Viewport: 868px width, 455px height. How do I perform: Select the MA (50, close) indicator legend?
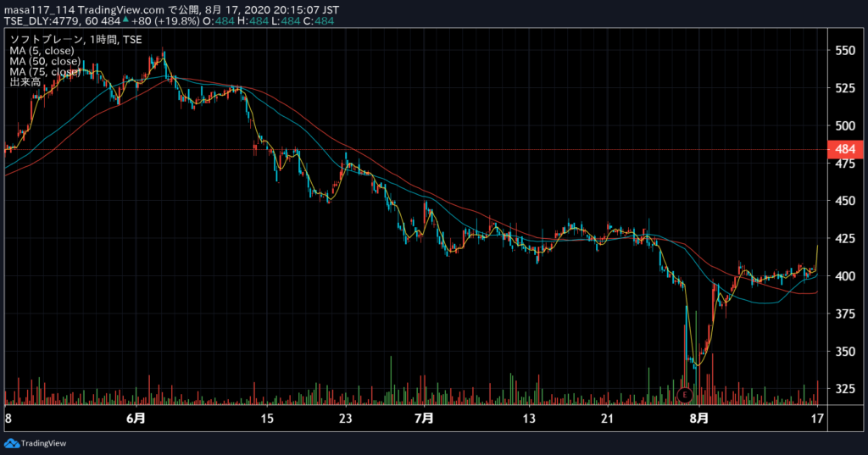pos(45,61)
